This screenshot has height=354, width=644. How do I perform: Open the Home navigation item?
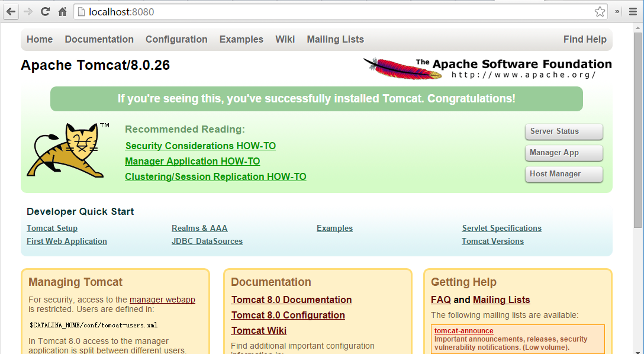[x=40, y=40]
